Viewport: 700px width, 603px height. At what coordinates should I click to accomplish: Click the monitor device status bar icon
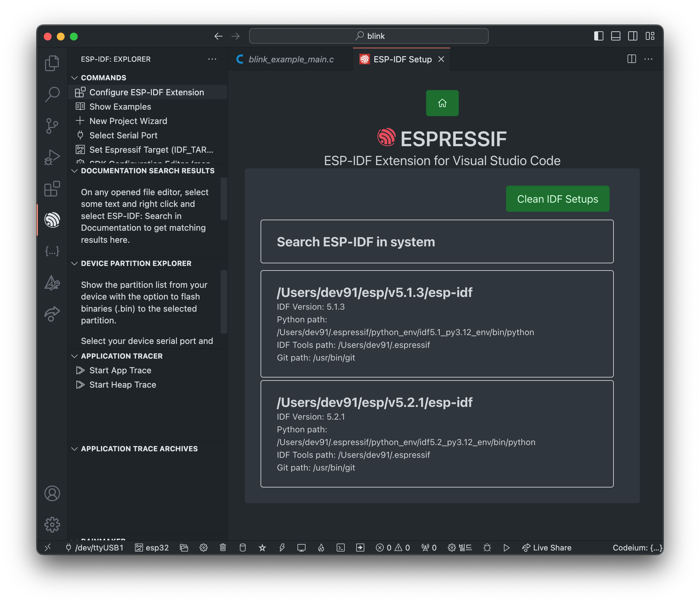[x=301, y=548]
